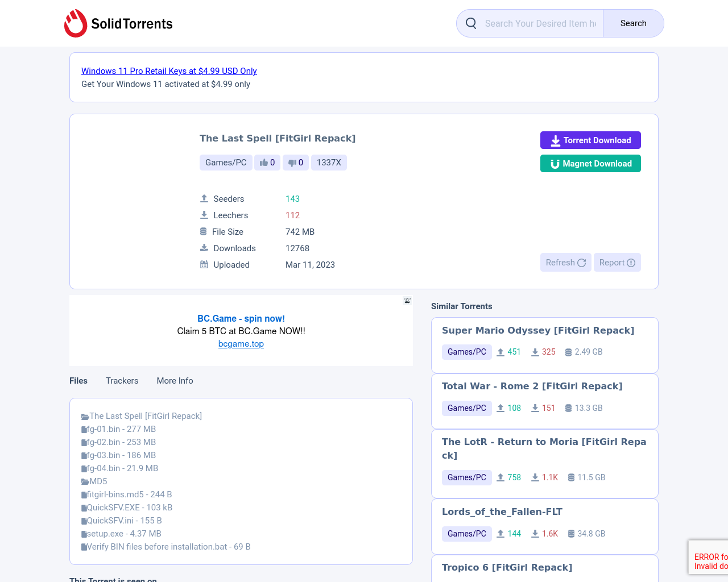Click The Last Spell [FitGirl Repack] title

278,138
